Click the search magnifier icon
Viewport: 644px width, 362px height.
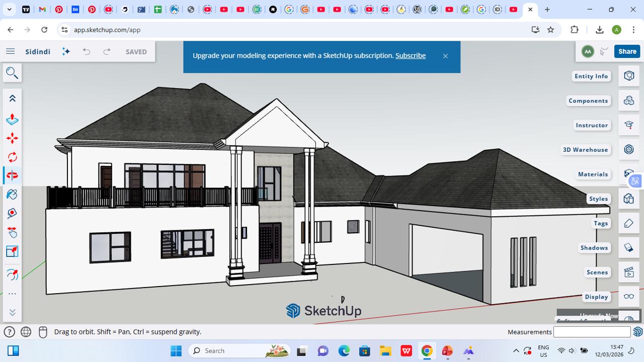pos(12,73)
